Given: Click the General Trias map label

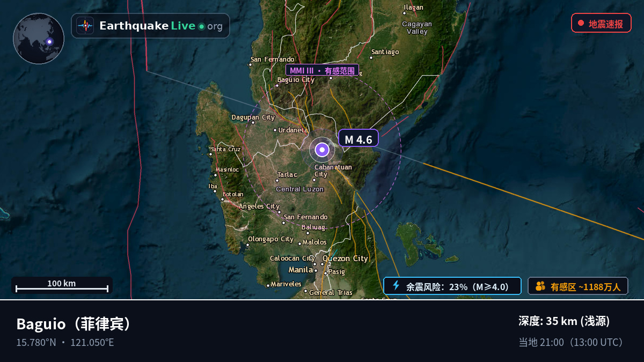Looking at the screenshot, I should tap(331, 293).
